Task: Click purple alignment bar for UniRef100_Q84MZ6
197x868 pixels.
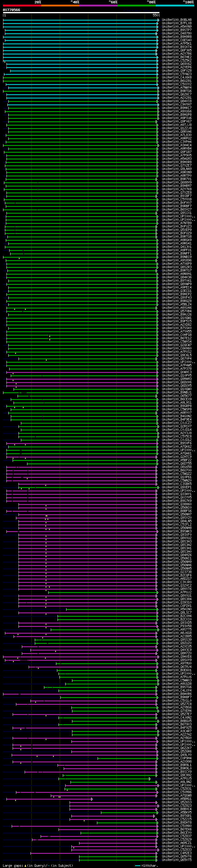Action: [88, 555]
